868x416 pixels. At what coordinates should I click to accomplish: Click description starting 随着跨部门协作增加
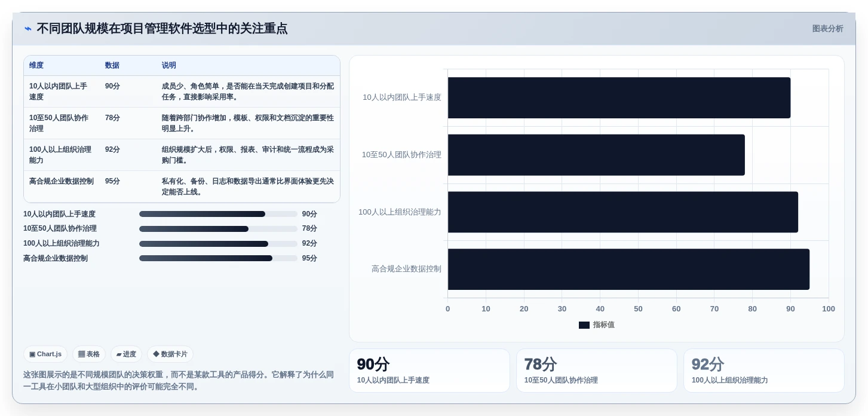tap(248, 123)
